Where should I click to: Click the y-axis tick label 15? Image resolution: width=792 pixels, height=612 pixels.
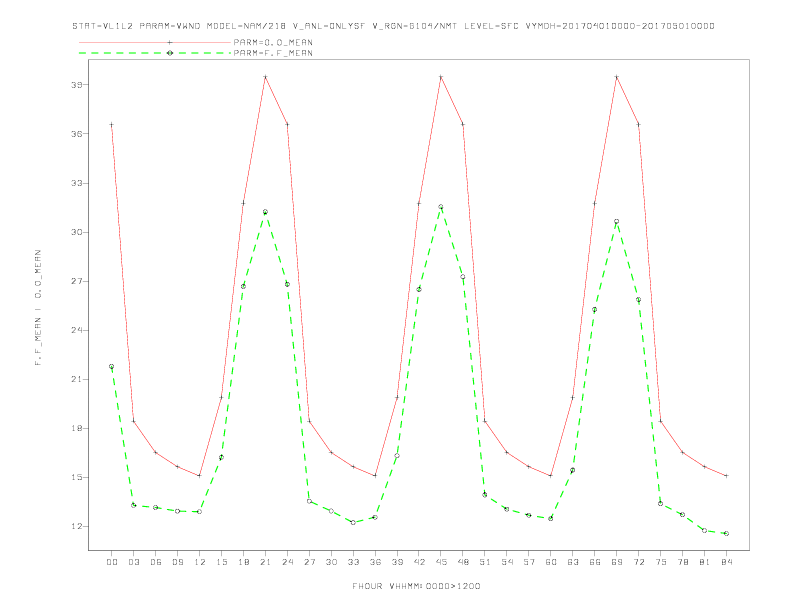click(x=77, y=477)
